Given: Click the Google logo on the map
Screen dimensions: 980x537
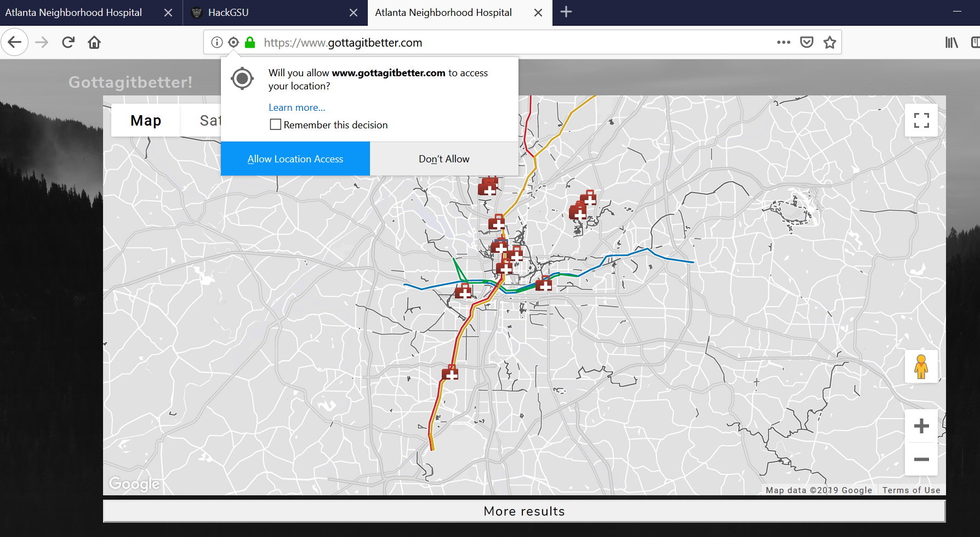Looking at the screenshot, I should tap(134, 483).
